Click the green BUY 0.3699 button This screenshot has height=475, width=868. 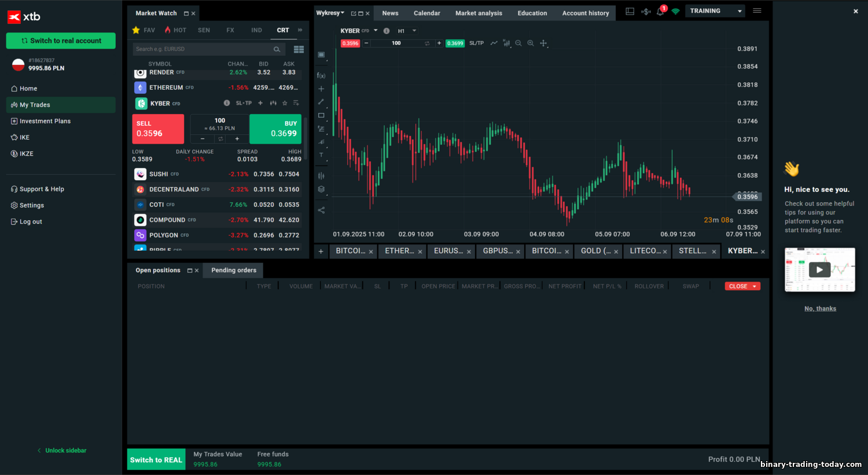point(275,129)
